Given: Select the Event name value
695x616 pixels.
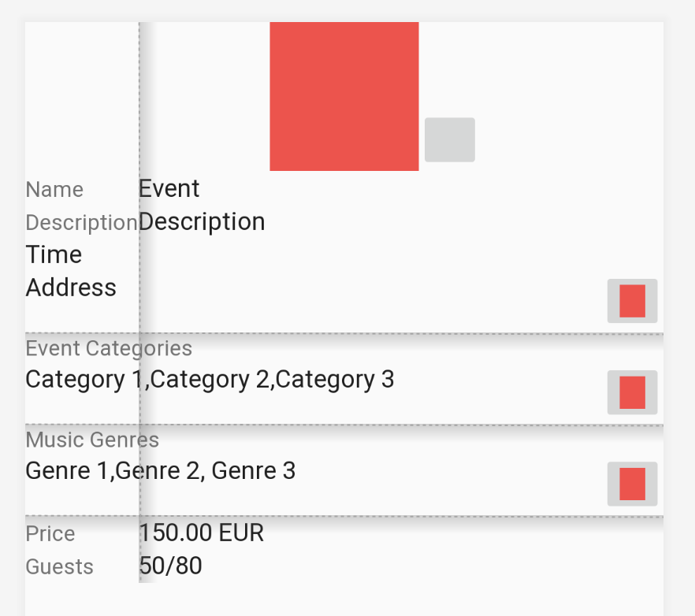Looking at the screenshot, I should pos(169,189).
